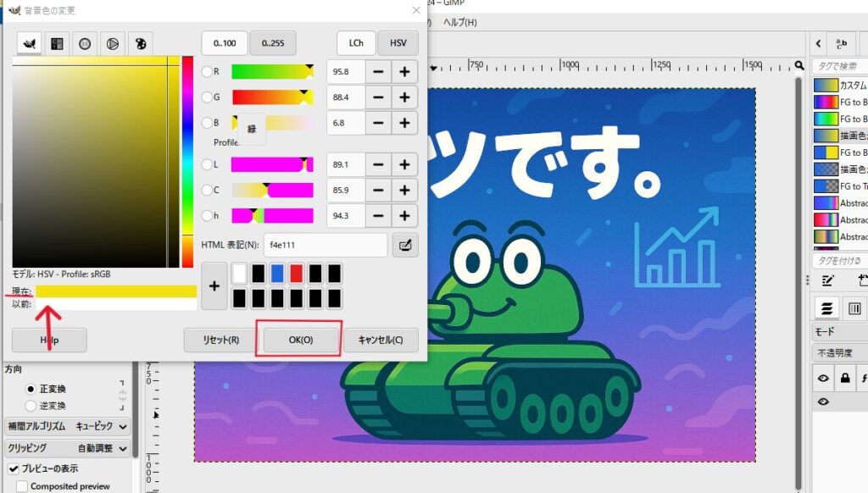The height and width of the screenshot is (493, 868).
Task: Increase the C value with its plus button
Action: [404, 191]
